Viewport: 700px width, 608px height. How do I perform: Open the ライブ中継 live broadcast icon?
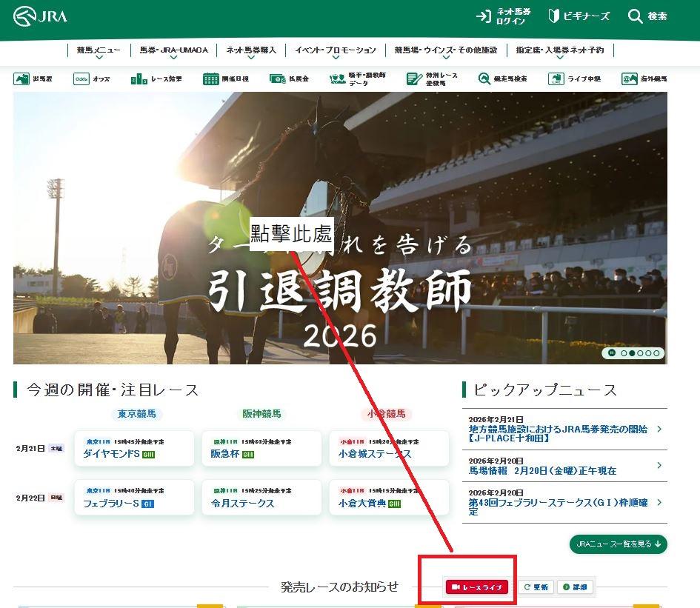tap(556, 78)
